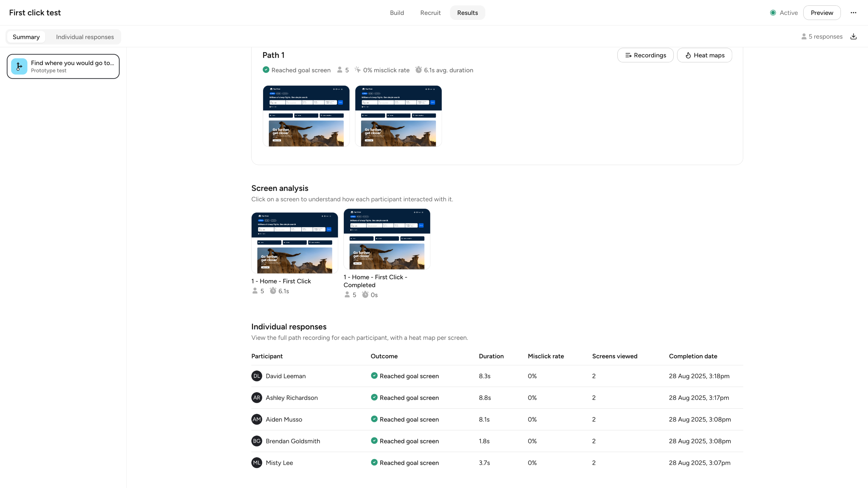Open the Recruit tab
The width and height of the screenshot is (868, 488).
click(430, 13)
